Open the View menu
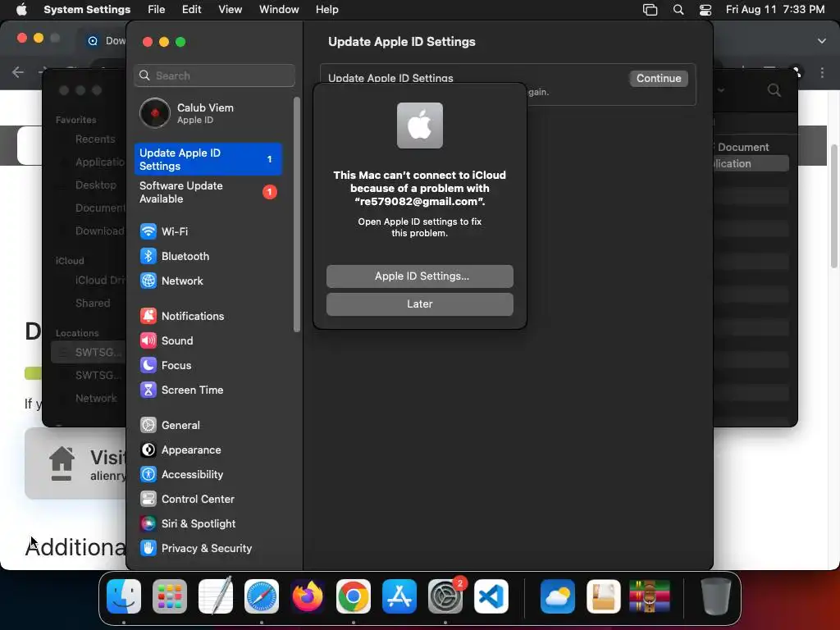Screen dimensions: 840x630 tap(230, 10)
